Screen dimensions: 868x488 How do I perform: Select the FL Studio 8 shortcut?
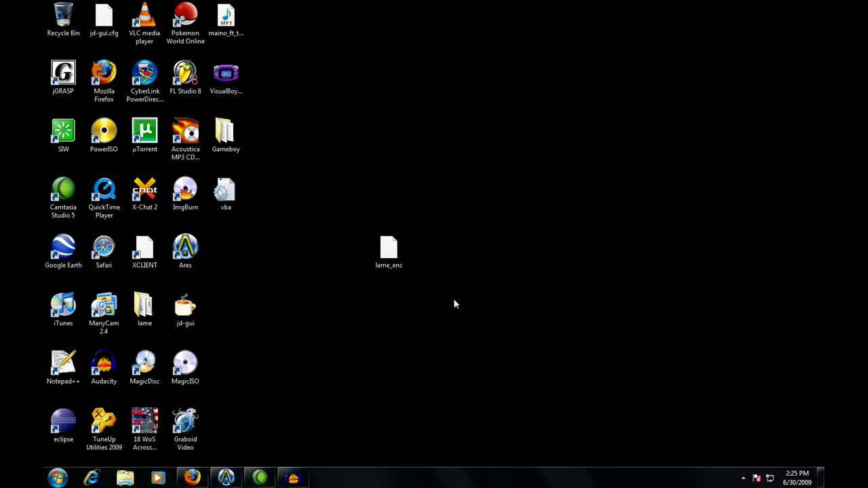click(185, 78)
